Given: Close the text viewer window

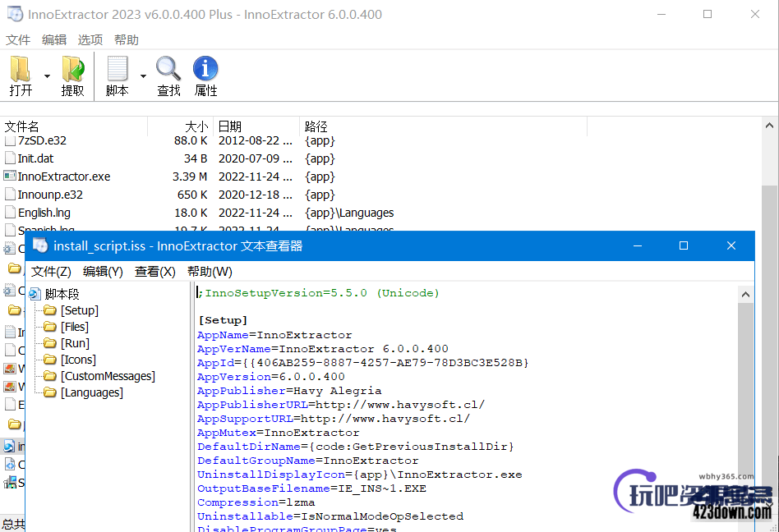Looking at the screenshot, I should point(731,245).
